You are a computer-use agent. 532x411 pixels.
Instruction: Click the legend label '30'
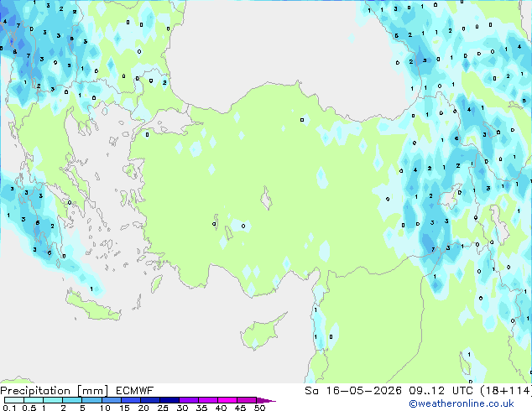coord(182,408)
